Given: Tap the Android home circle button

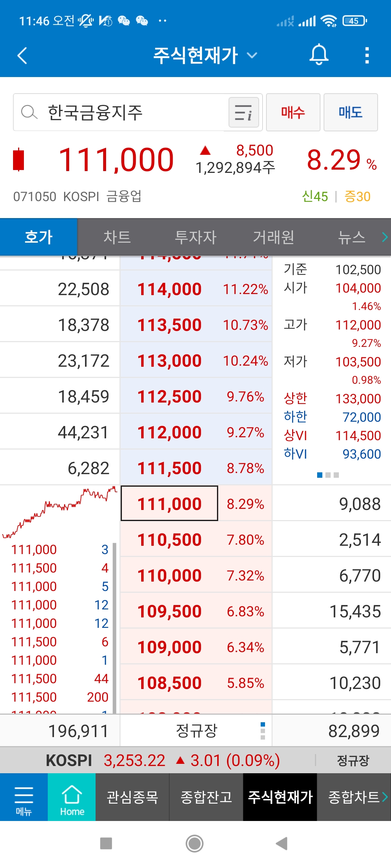Looking at the screenshot, I should [x=195, y=843].
